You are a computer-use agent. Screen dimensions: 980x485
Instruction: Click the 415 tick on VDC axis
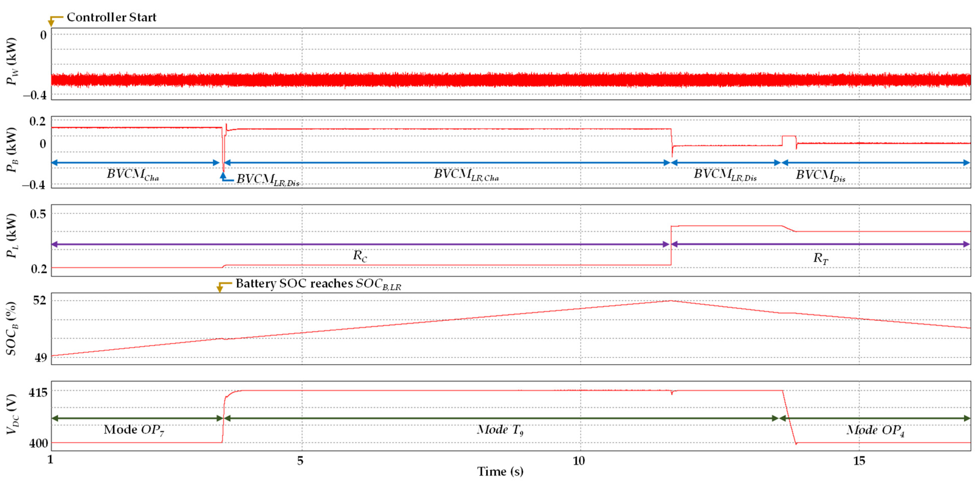[38, 392]
